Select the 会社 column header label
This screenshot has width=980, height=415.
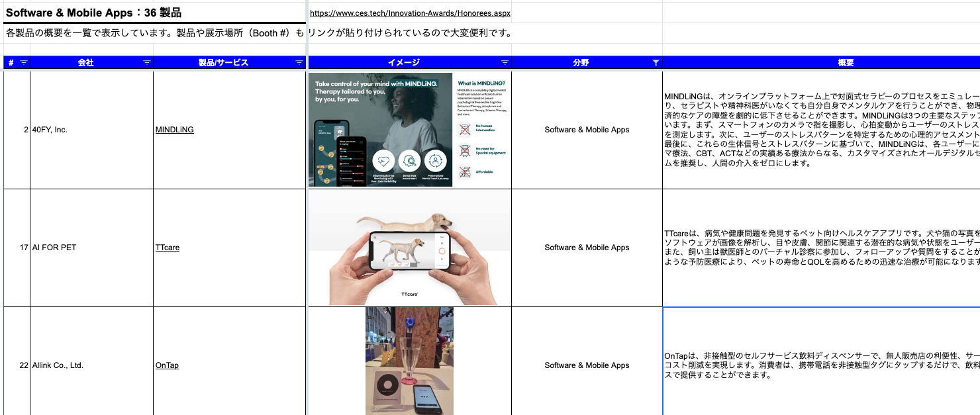coord(86,63)
